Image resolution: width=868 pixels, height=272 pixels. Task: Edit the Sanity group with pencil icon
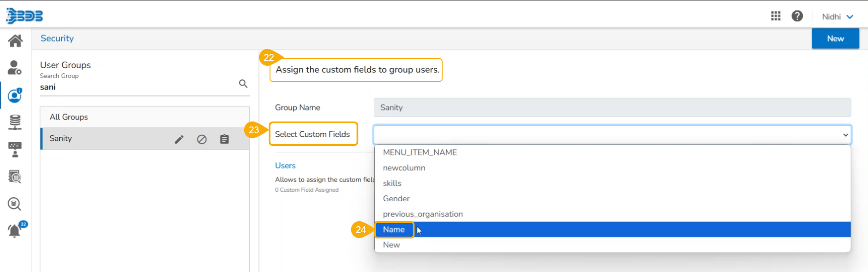coord(179,139)
